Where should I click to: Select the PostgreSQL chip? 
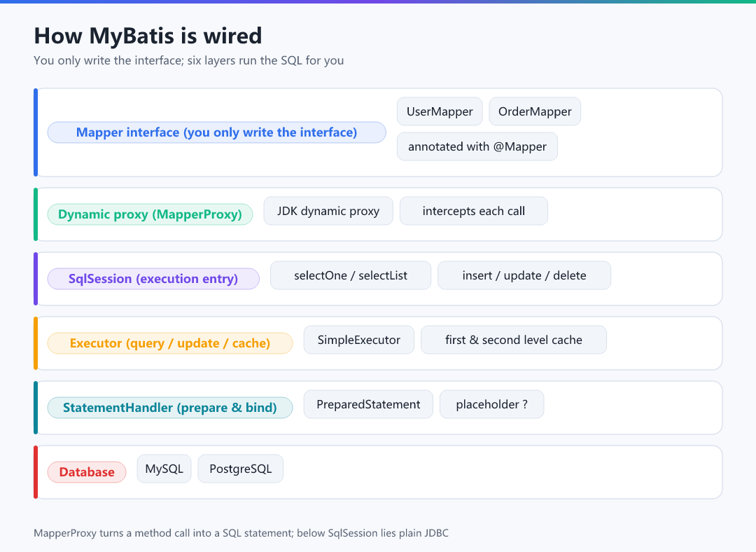pyautogui.click(x=241, y=469)
